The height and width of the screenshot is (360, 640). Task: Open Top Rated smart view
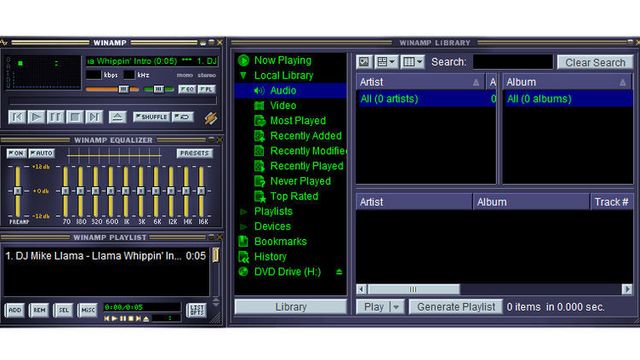[x=294, y=196]
